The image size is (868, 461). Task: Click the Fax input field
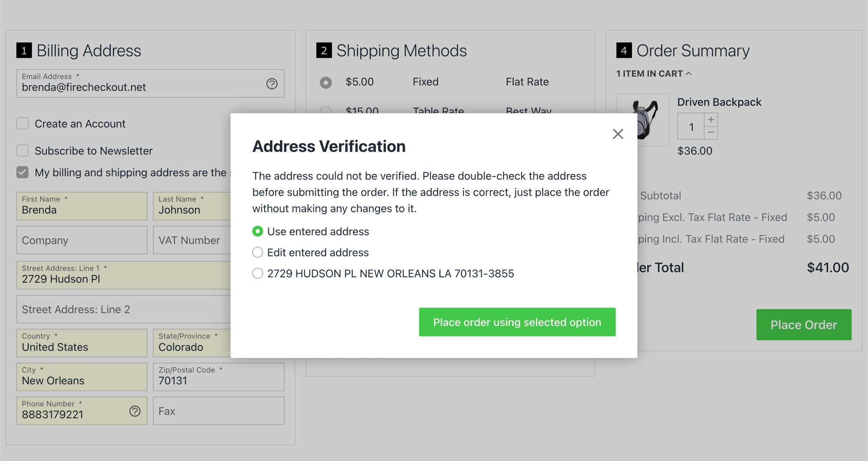(x=219, y=411)
